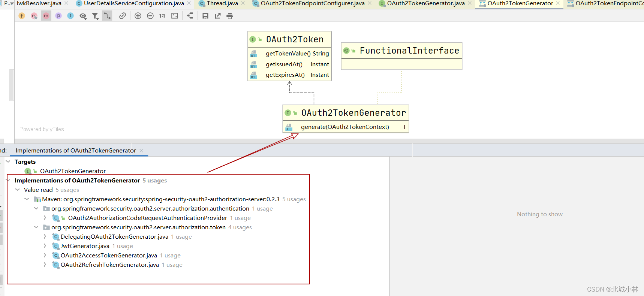This screenshot has width=644, height=296.
Task: Expand the JwtGenerator.java node
Action: 45,246
